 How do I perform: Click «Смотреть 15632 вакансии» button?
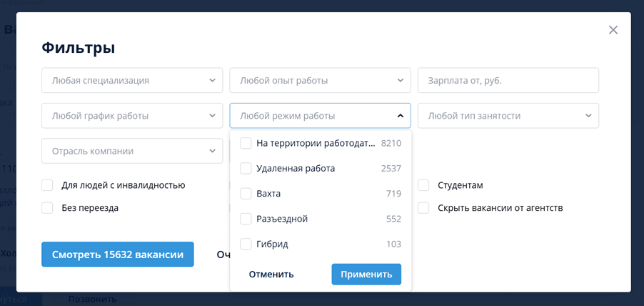point(118,255)
